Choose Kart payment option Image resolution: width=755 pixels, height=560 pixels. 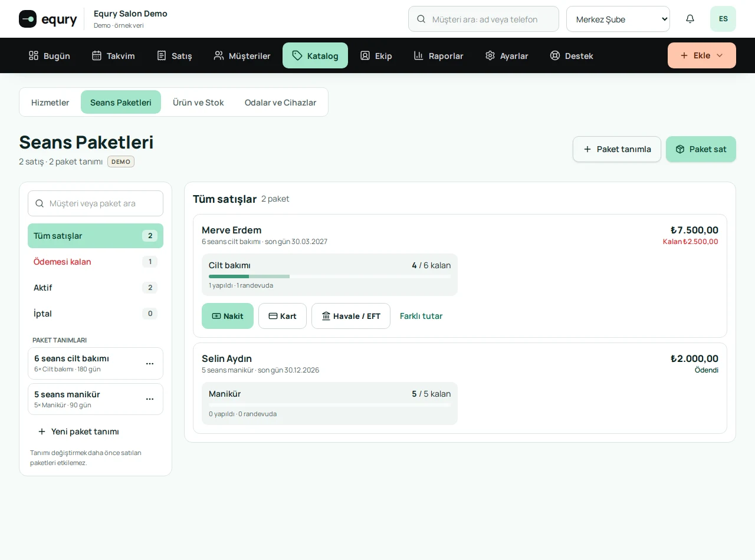(283, 316)
